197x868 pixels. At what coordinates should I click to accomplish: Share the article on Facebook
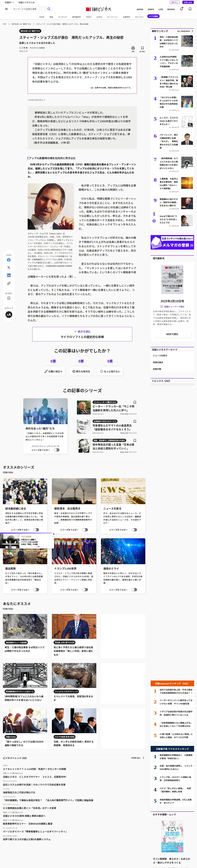pos(9,260)
